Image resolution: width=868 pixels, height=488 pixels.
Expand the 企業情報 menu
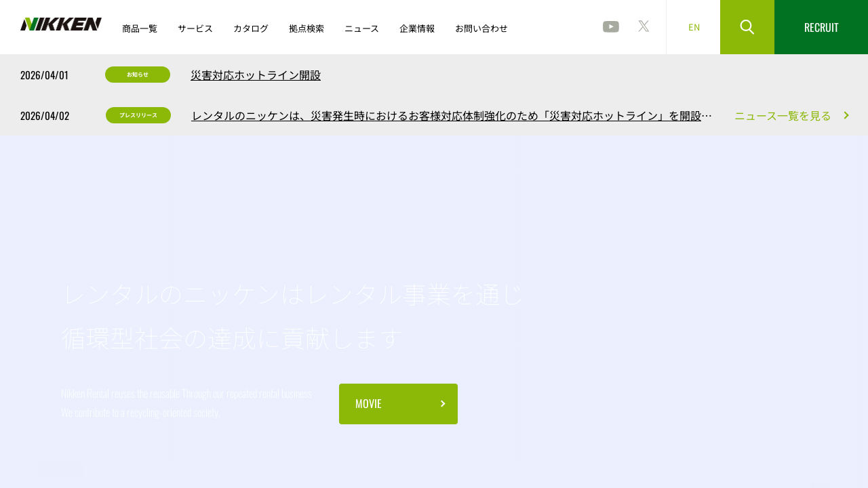[x=417, y=28]
